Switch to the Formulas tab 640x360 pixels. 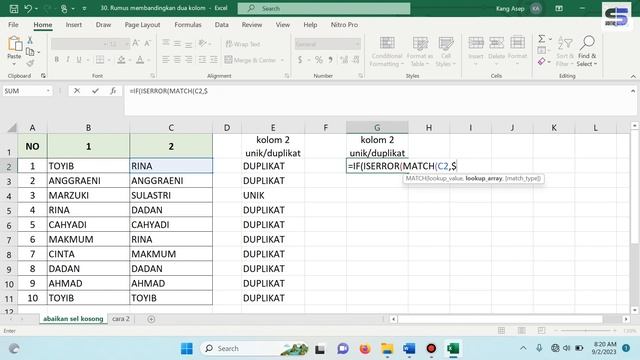[188, 25]
